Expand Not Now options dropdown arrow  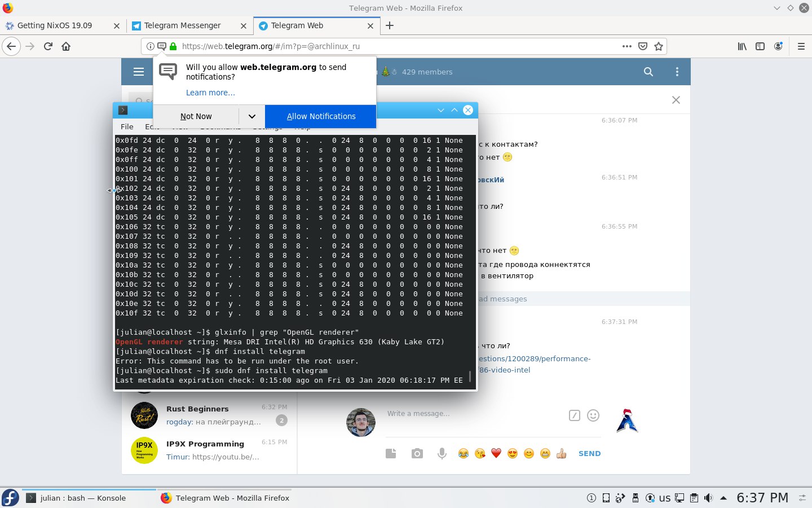(x=251, y=116)
